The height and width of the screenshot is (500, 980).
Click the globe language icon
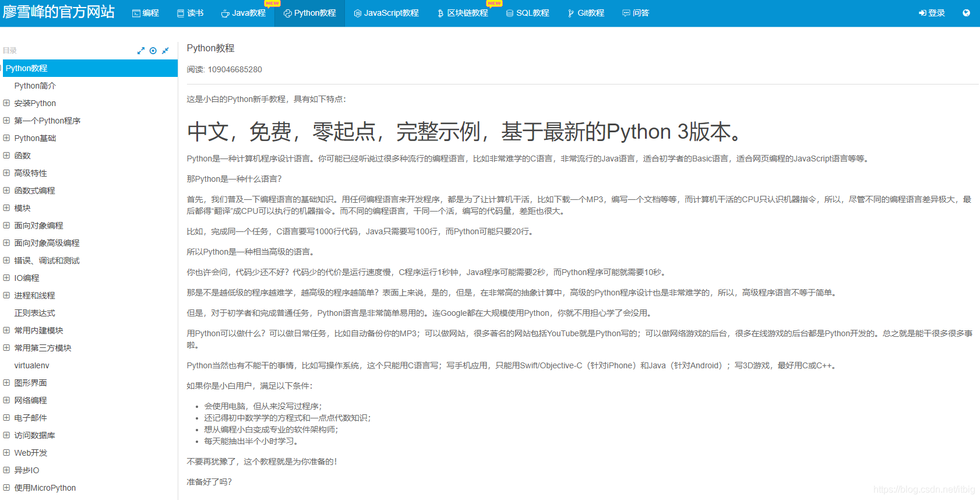tap(966, 13)
